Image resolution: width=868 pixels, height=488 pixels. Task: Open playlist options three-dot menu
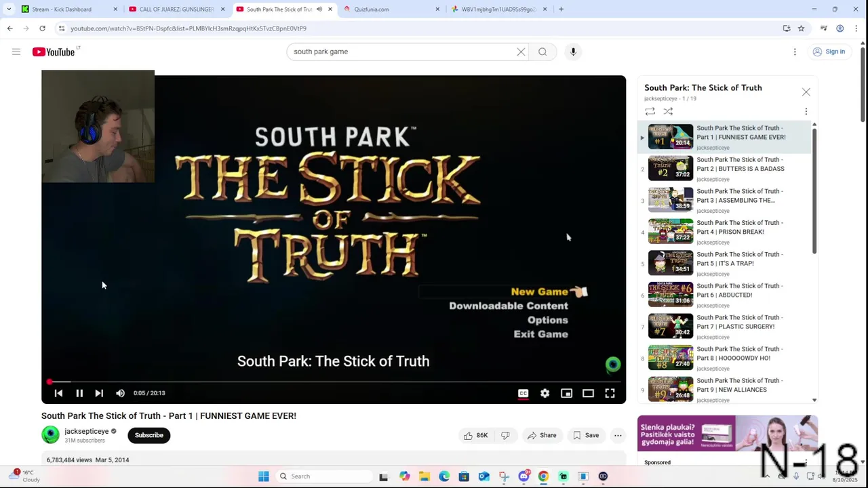(x=806, y=111)
